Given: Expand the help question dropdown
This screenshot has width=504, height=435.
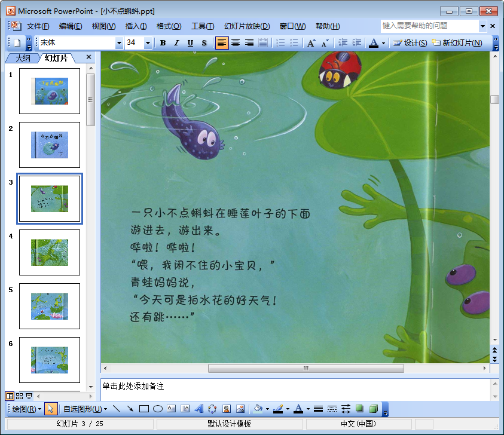Looking at the screenshot, I should [x=482, y=26].
